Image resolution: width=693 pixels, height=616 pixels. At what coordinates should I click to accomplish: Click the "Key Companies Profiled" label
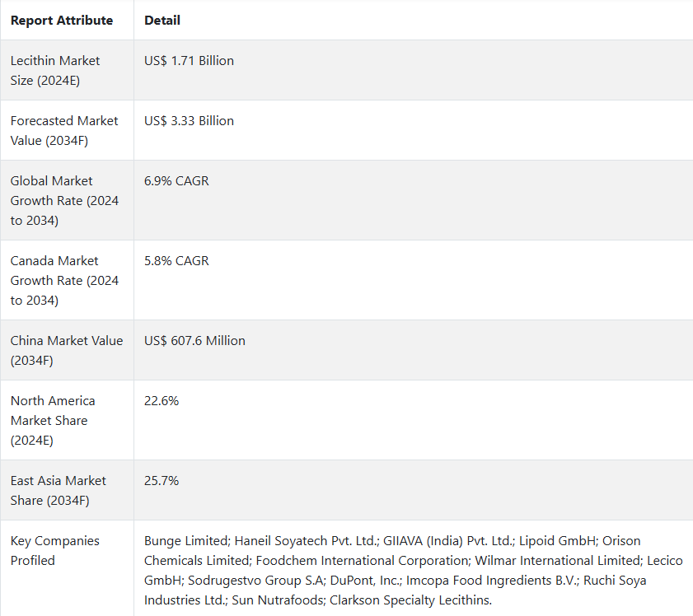point(55,551)
